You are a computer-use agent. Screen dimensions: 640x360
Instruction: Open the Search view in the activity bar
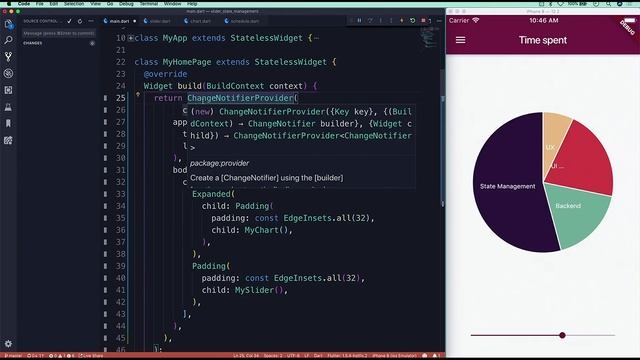tap(9, 40)
